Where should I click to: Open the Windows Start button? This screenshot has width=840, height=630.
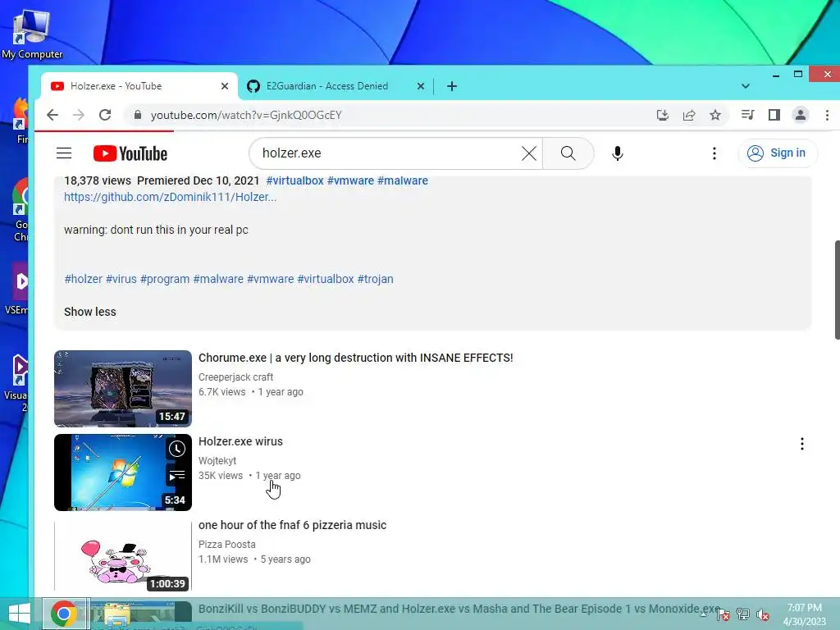pos(20,614)
